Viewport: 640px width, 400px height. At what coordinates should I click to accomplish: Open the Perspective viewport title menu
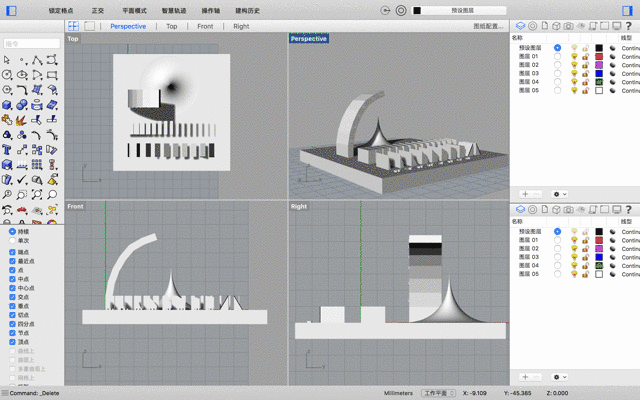pyautogui.click(x=309, y=39)
